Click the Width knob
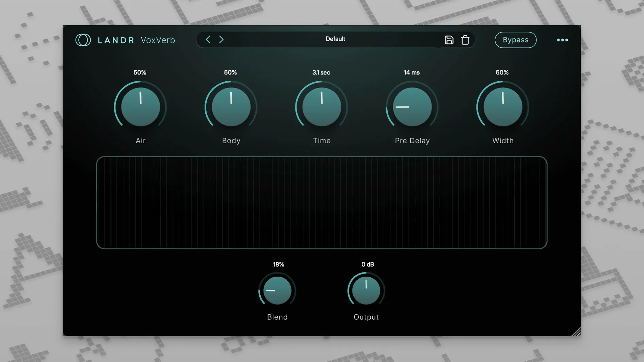 pyautogui.click(x=502, y=107)
